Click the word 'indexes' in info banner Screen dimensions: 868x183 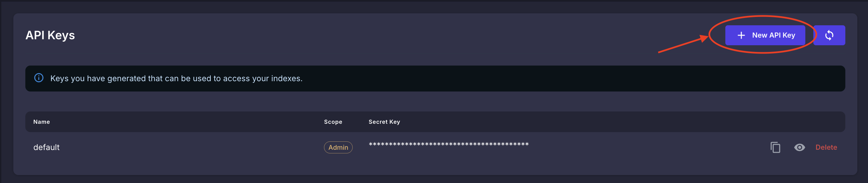tap(286, 79)
